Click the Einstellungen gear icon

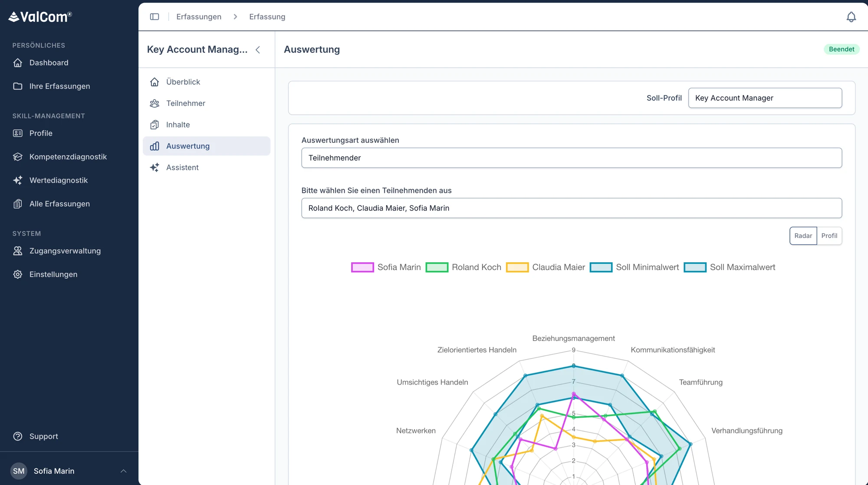pos(18,274)
